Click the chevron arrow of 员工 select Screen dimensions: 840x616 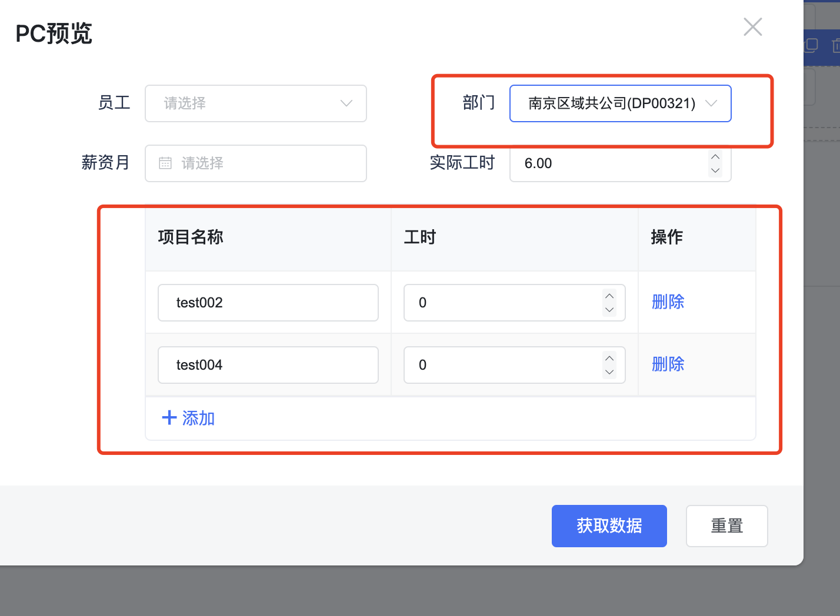coord(346,103)
